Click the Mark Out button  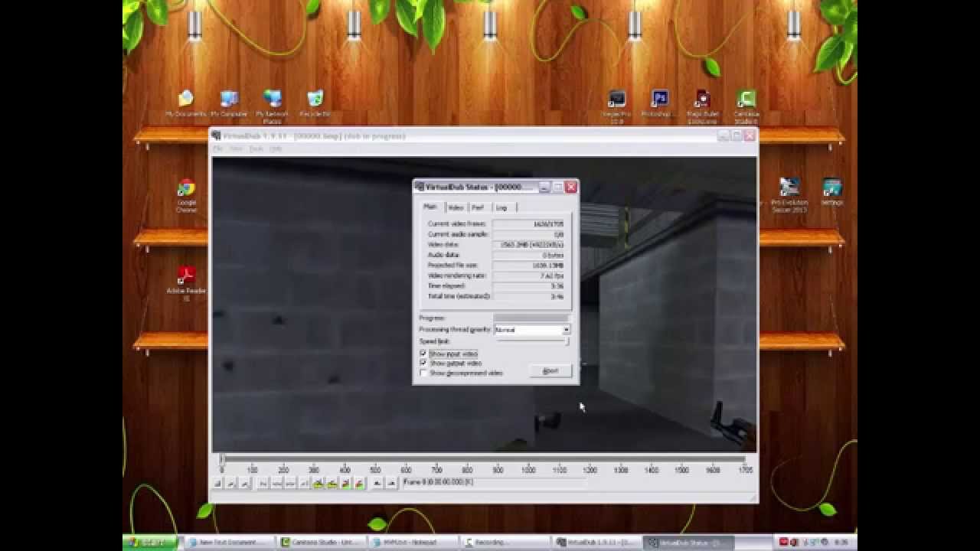click(x=392, y=484)
